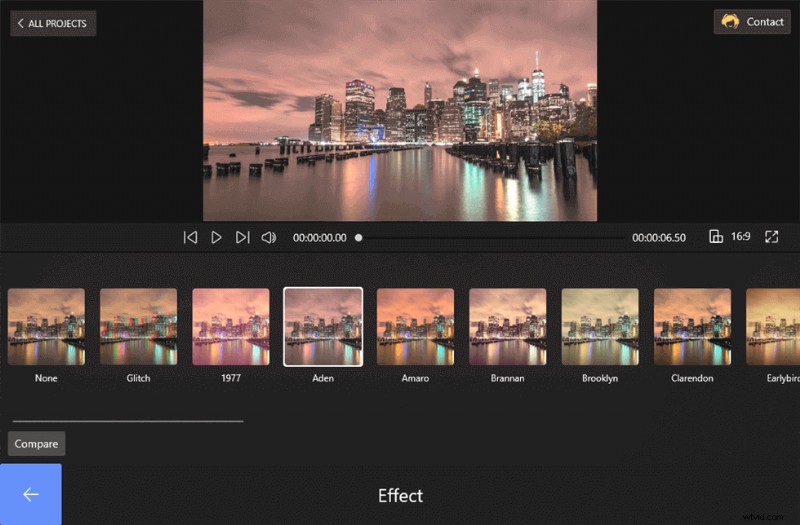Image resolution: width=800 pixels, height=525 pixels.
Task: Apply the Clarendon effect thumbnail
Action: coord(692,327)
